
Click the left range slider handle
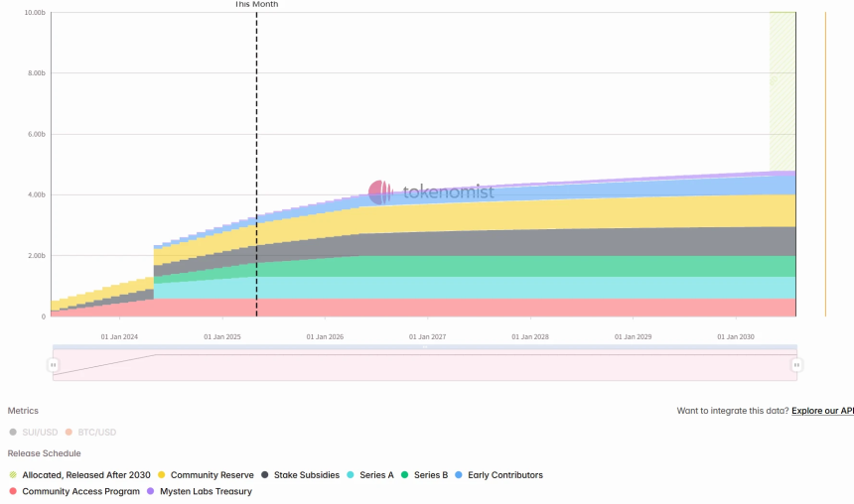click(54, 365)
